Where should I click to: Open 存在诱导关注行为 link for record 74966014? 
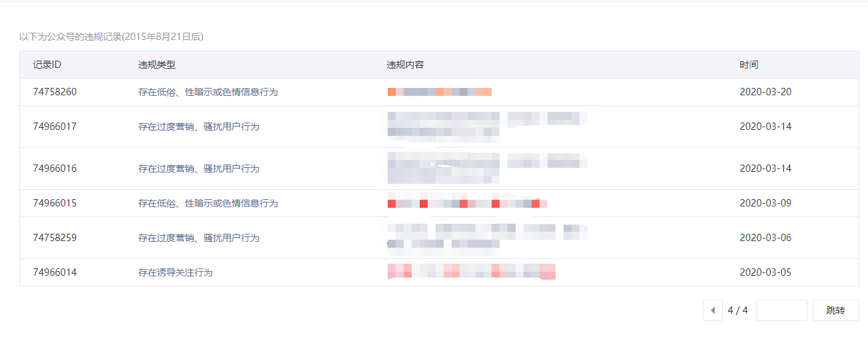coord(175,272)
